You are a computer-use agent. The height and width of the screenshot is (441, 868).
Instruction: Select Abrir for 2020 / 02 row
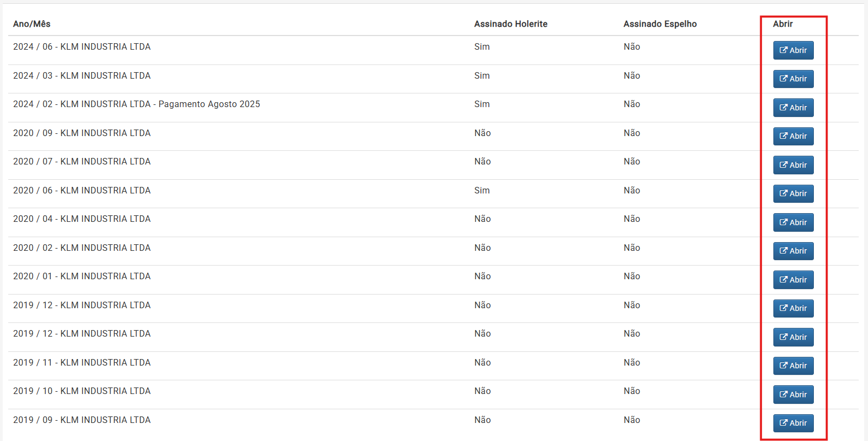click(x=793, y=251)
